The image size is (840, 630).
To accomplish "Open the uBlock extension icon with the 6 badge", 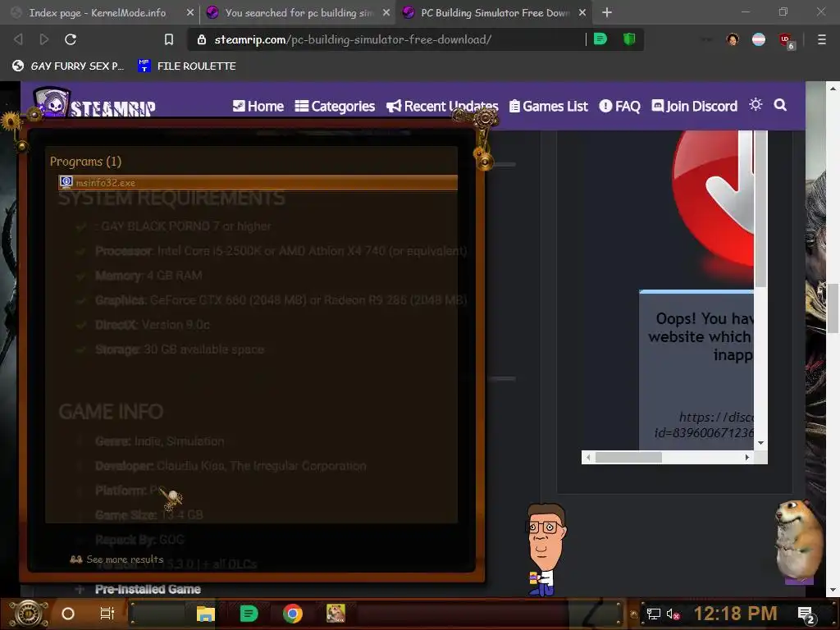I will point(787,40).
